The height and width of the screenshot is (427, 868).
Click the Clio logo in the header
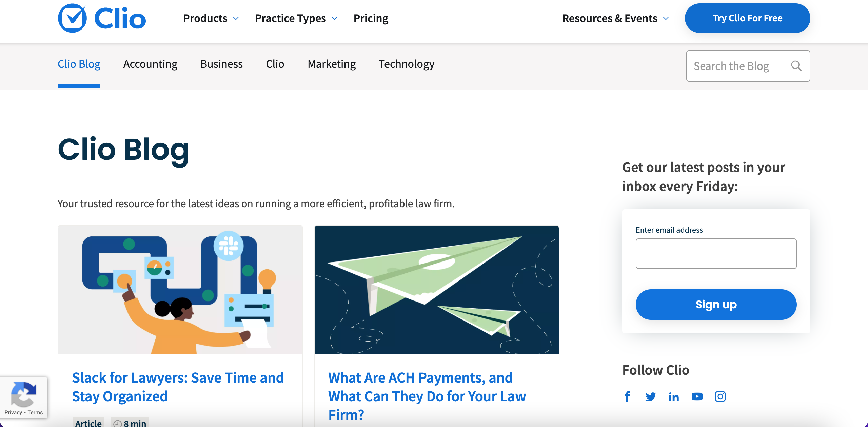pos(102,18)
